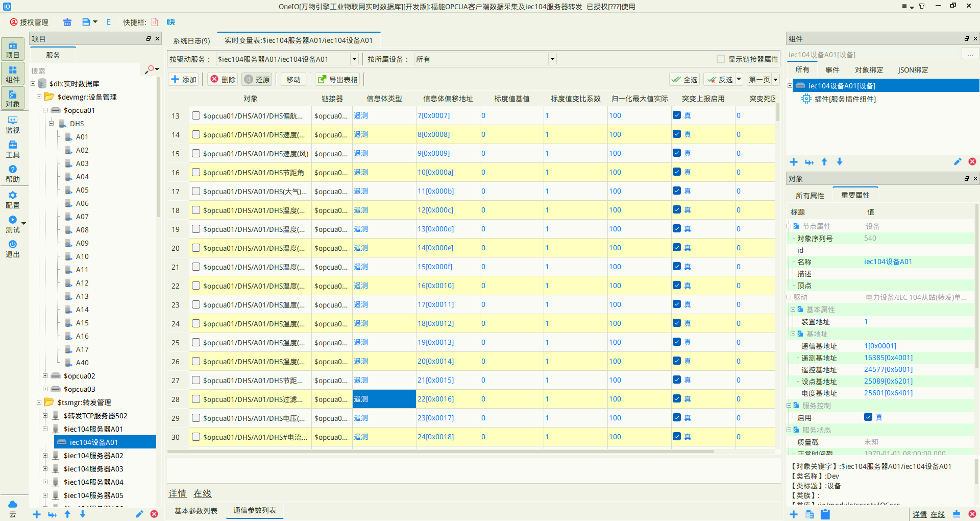Click the red delete icon in component panel
The image size is (980, 521).
(972, 162)
